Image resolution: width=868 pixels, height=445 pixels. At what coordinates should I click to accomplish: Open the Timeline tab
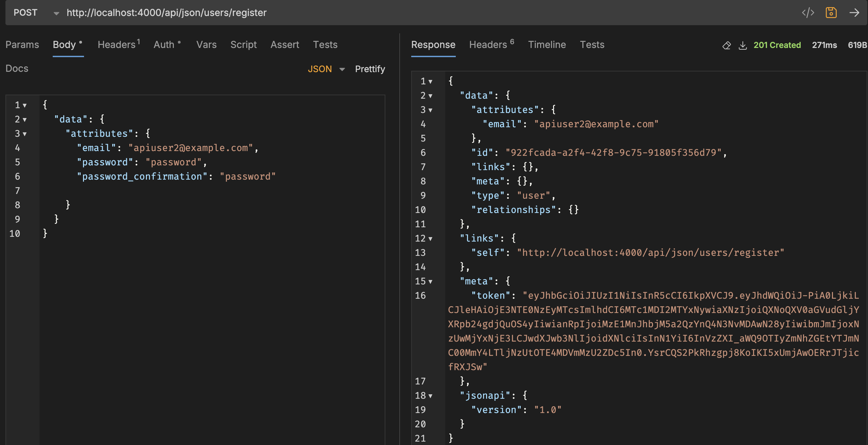[x=547, y=45]
